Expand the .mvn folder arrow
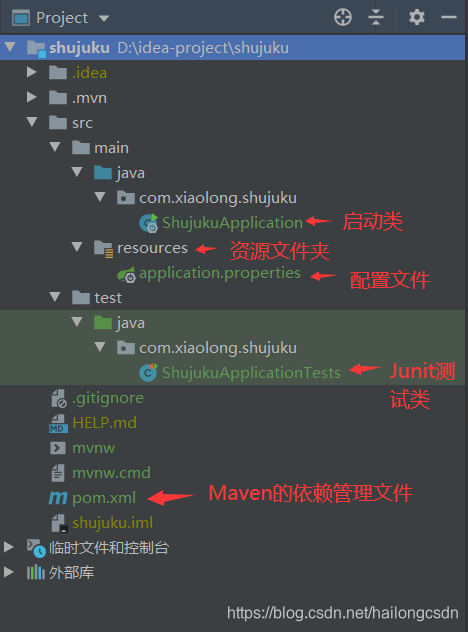This screenshot has width=468, height=632. pyautogui.click(x=31, y=97)
